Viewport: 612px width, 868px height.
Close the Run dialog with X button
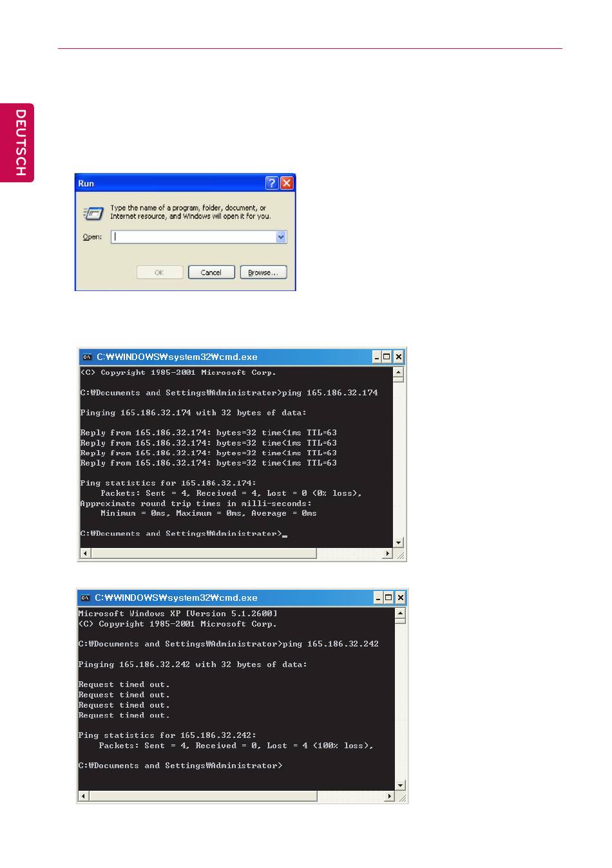pos(287,183)
